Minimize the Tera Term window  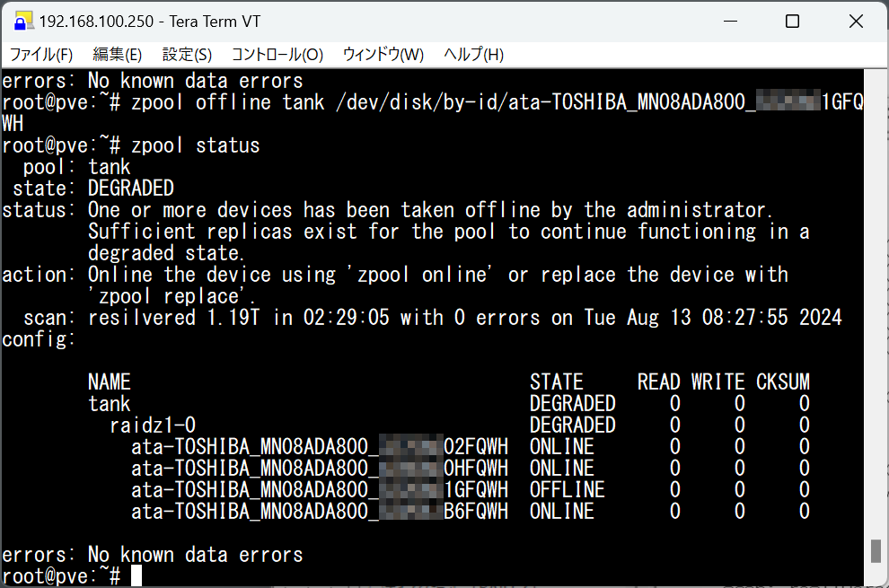pyautogui.click(x=731, y=22)
